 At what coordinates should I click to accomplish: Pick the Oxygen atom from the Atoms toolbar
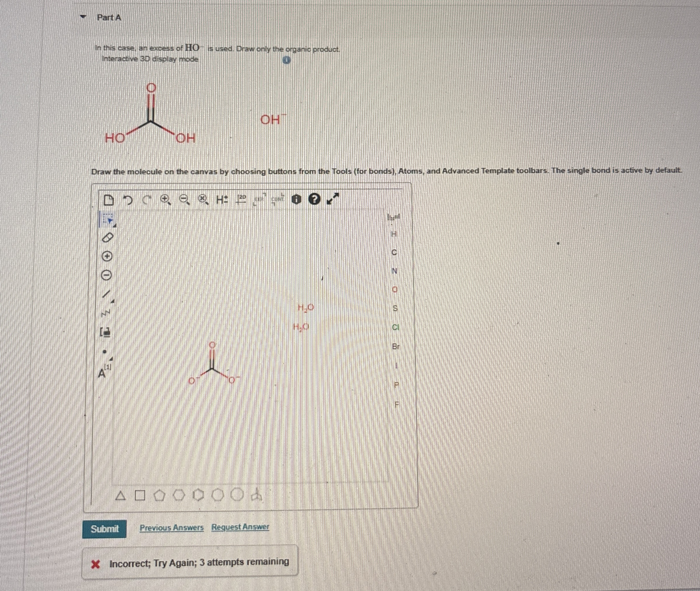[395, 290]
